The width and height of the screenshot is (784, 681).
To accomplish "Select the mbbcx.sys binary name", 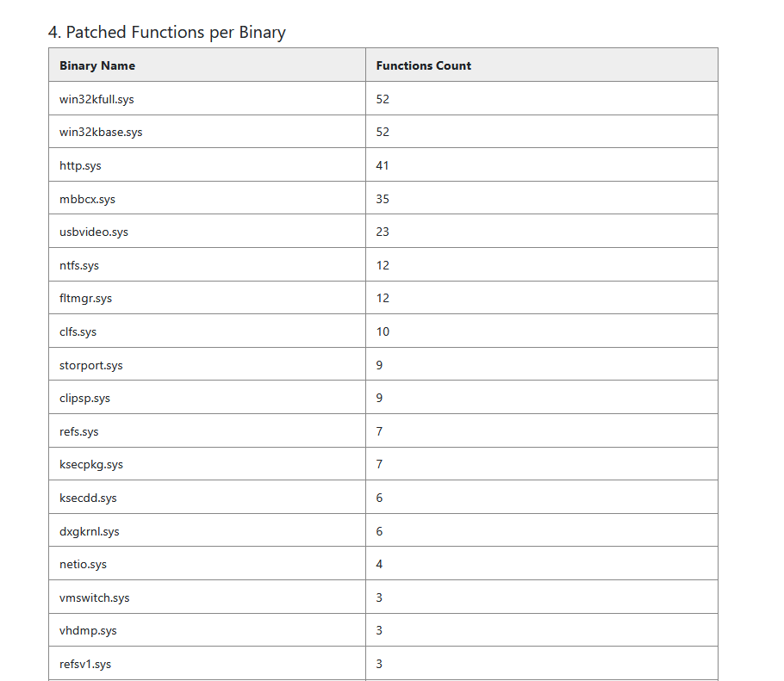I will [87, 199].
